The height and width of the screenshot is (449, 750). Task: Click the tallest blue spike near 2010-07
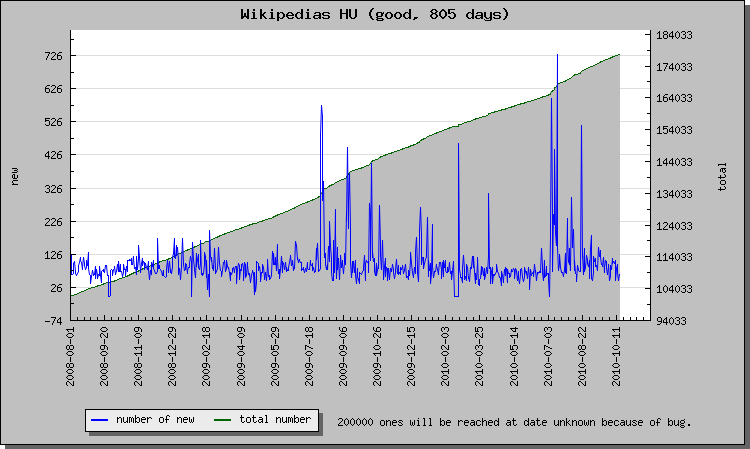tap(557, 55)
